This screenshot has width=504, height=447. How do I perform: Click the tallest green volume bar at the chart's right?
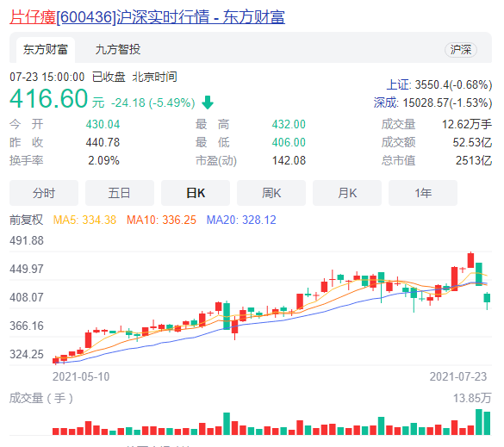coord(479,422)
